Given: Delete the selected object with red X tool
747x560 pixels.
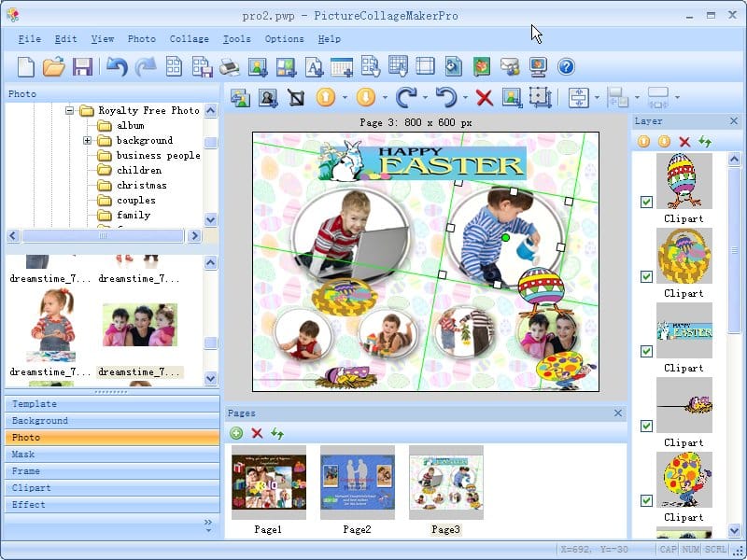Looking at the screenshot, I should click(x=484, y=97).
